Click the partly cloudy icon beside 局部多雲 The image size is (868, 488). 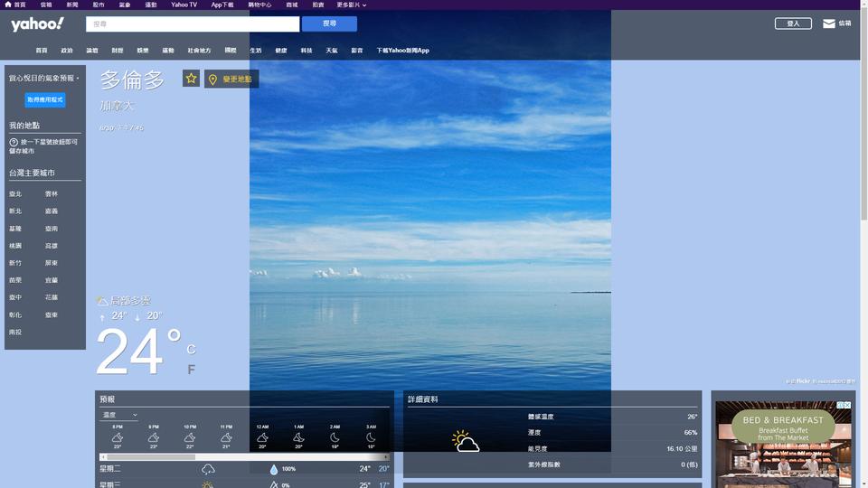coord(102,301)
